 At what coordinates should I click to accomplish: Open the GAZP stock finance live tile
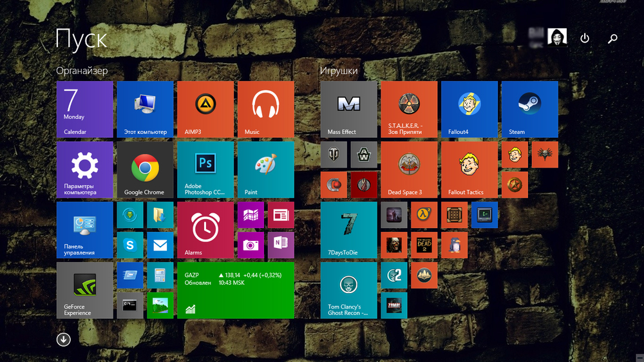pyautogui.click(x=235, y=290)
